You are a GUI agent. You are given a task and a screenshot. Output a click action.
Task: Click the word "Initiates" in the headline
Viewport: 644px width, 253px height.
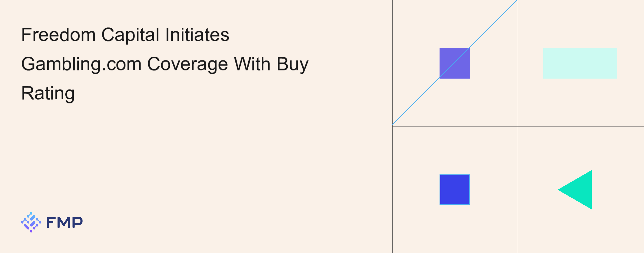click(x=197, y=35)
